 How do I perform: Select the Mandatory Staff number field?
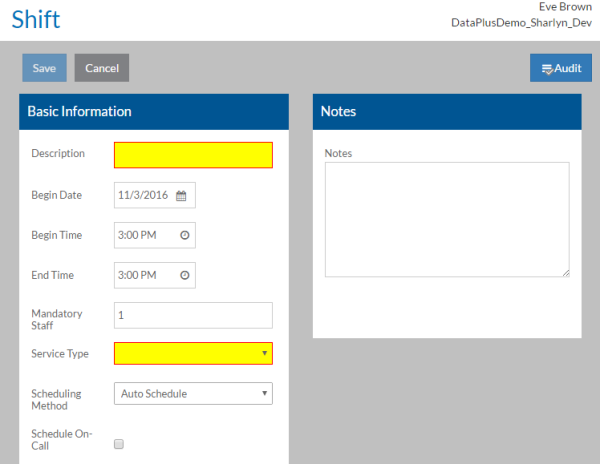(193, 315)
